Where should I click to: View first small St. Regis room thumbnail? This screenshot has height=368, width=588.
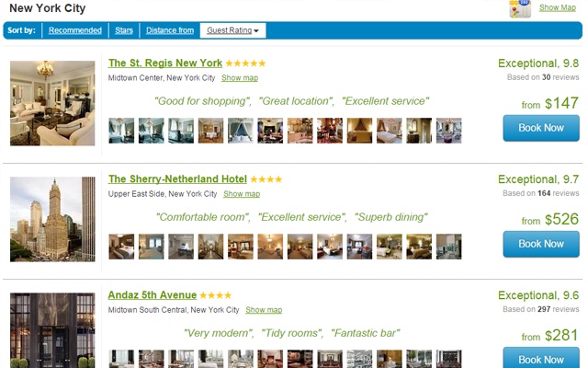(x=121, y=131)
